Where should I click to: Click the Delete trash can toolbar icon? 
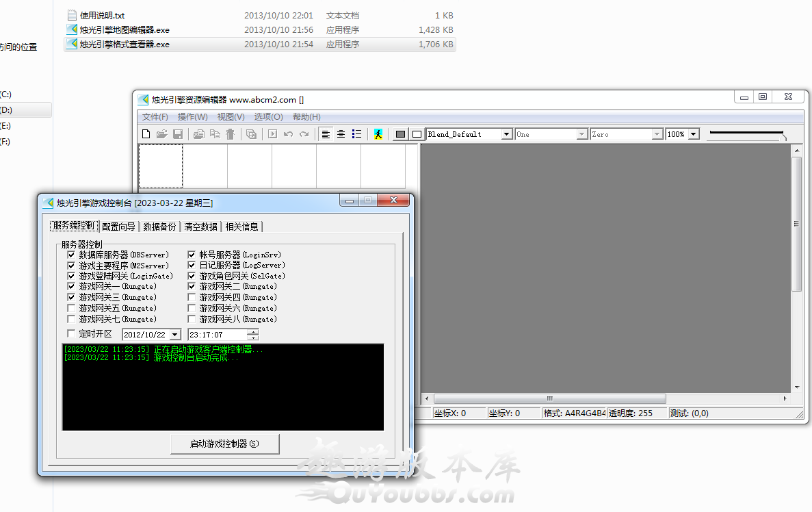click(231, 134)
